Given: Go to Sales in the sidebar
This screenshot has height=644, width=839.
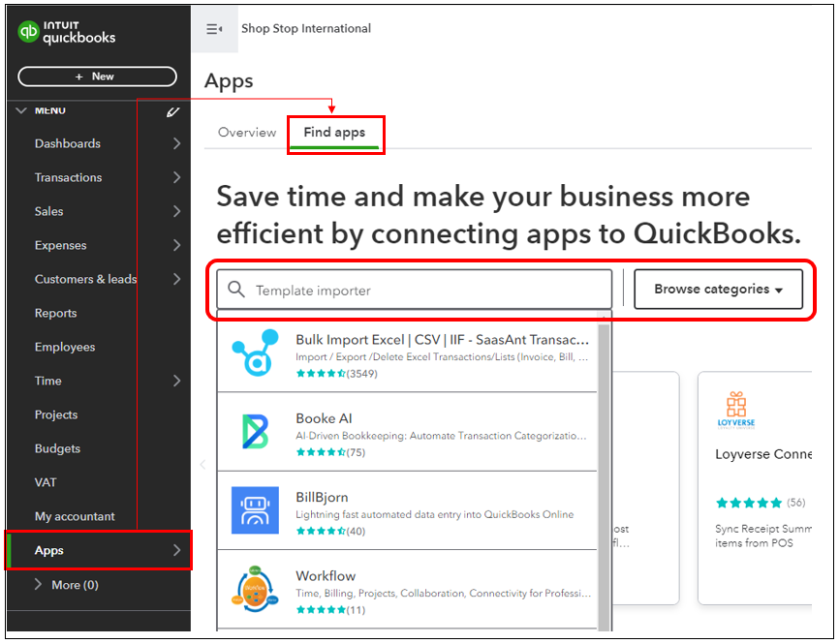Looking at the screenshot, I should pyautogui.click(x=48, y=211).
